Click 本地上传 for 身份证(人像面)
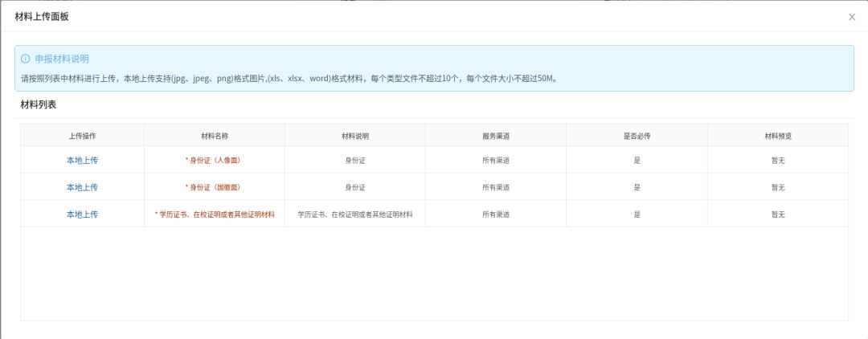868x339 pixels. pos(82,160)
